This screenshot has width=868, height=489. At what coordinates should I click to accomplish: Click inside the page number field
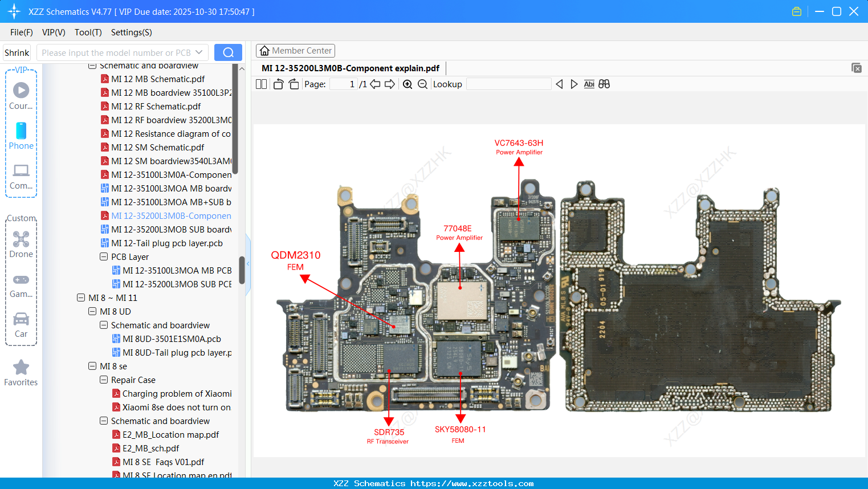click(342, 84)
